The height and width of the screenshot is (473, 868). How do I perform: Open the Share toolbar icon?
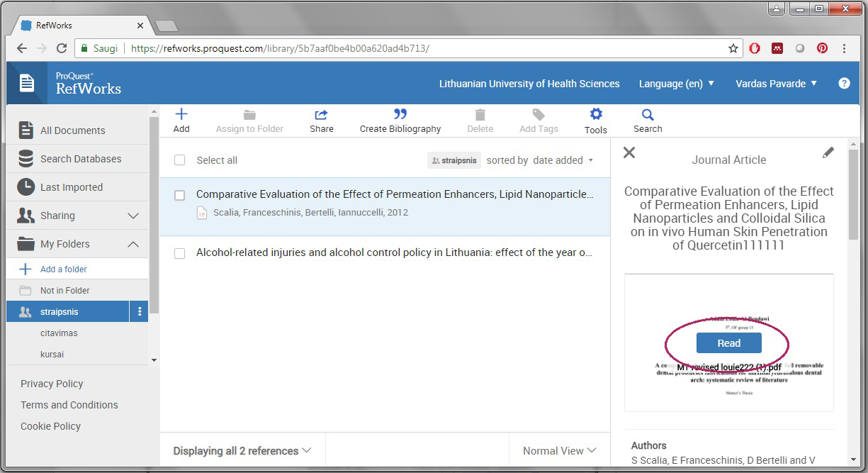(x=321, y=115)
